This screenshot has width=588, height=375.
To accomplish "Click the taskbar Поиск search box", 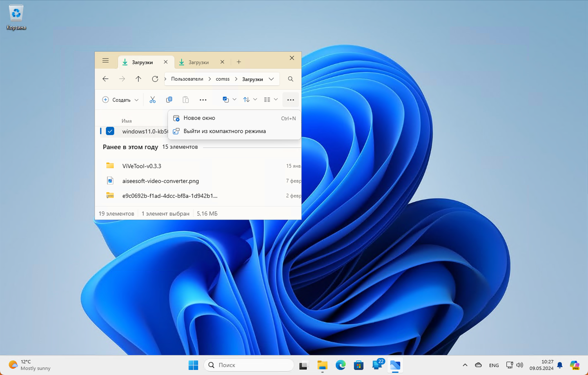I will point(249,365).
